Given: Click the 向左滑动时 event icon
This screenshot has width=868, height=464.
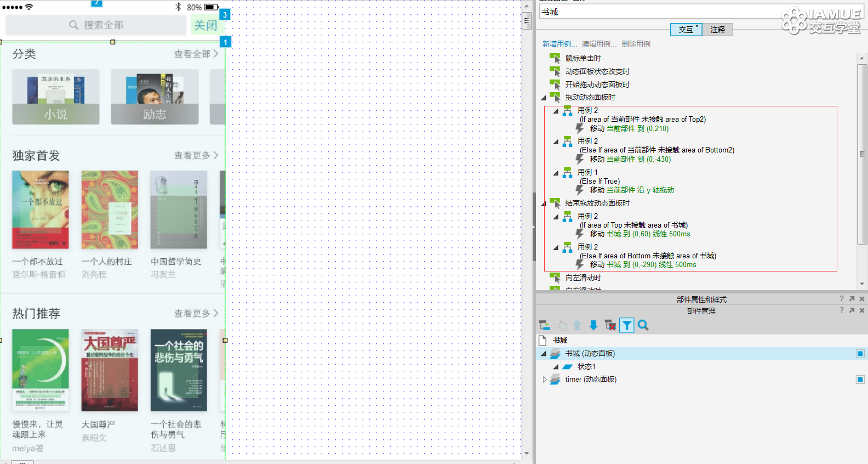Looking at the screenshot, I should point(555,278).
